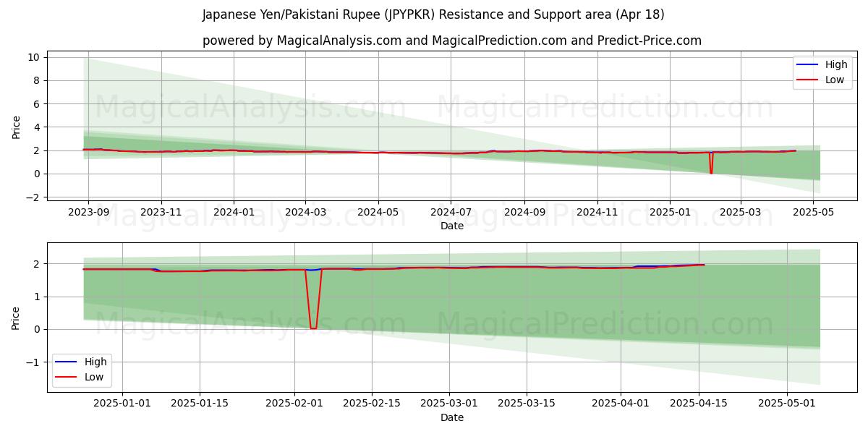Click the blue line swatch in lower legend
The image size is (868, 434).
coord(67,362)
